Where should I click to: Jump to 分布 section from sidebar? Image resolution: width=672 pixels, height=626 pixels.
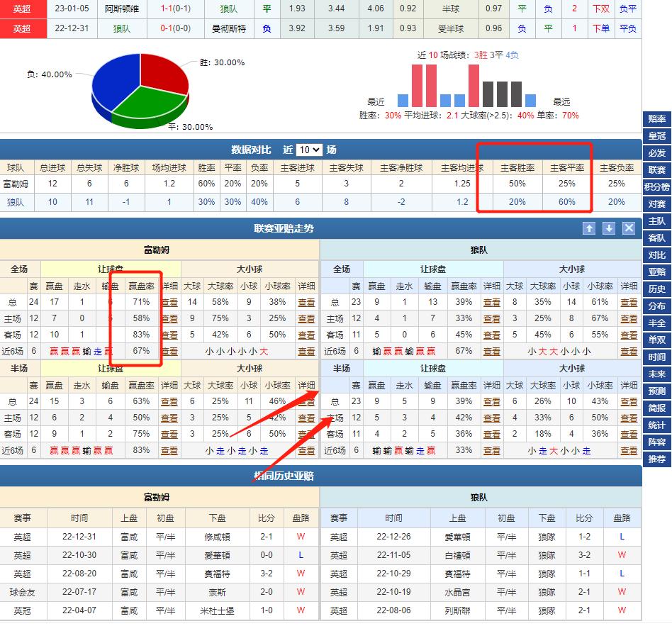coord(657,306)
